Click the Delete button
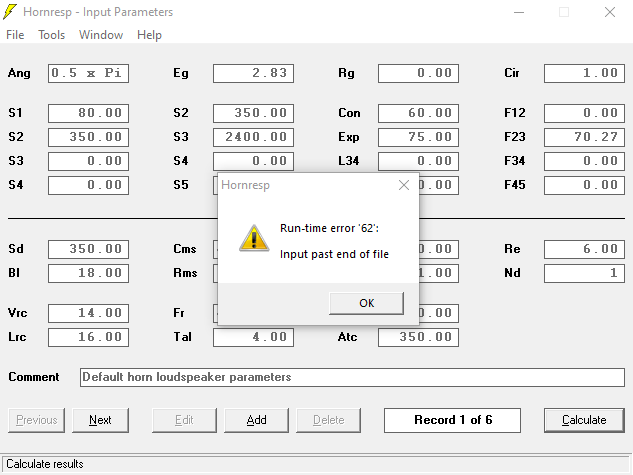 [329, 420]
